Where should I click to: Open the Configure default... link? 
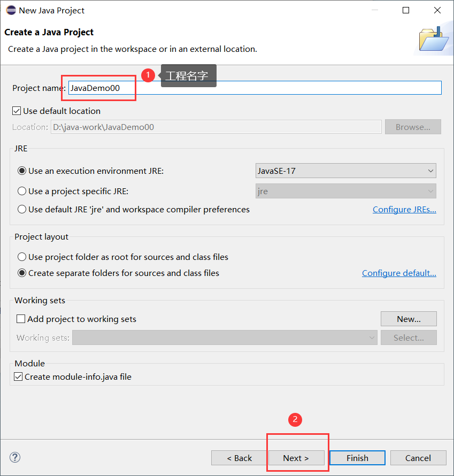coord(399,273)
